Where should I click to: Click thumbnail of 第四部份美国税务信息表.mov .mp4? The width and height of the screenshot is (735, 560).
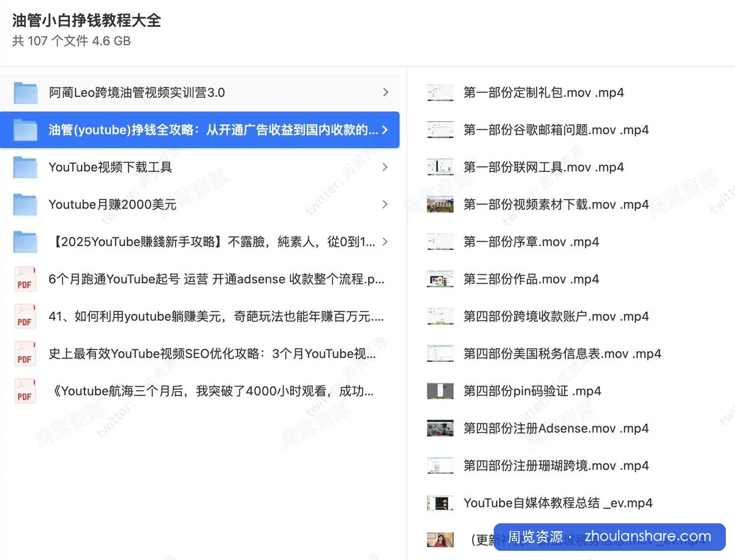pyautogui.click(x=440, y=354)
